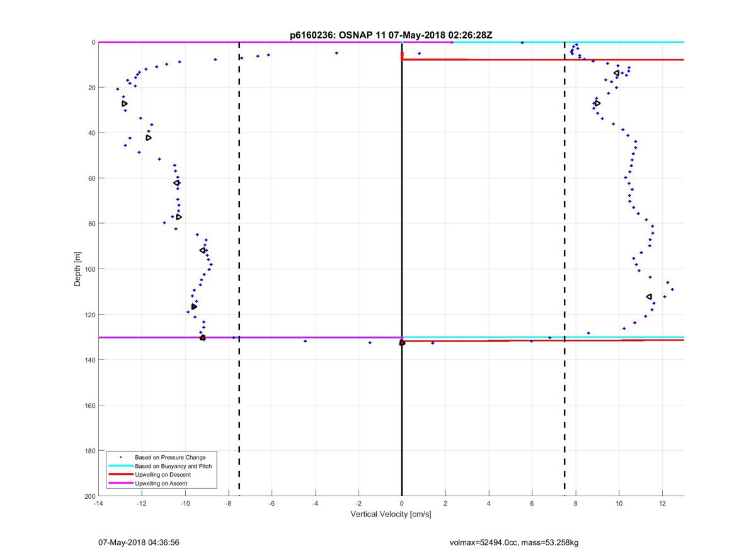Click the x-axis tick label 10
The width and height of the screenshot is (756, 558).
619,504
